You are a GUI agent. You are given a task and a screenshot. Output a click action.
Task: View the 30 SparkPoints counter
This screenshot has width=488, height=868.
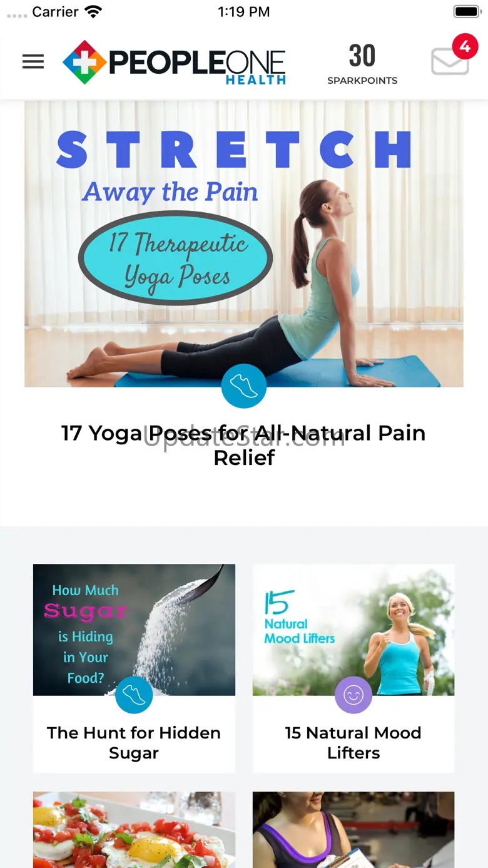362,63
